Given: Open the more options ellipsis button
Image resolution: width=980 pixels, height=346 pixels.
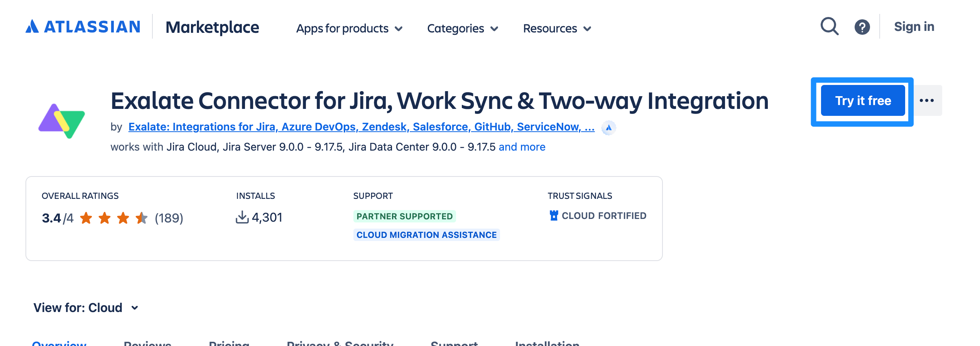Looking at the screenshot, I should (x=927, y=100).
